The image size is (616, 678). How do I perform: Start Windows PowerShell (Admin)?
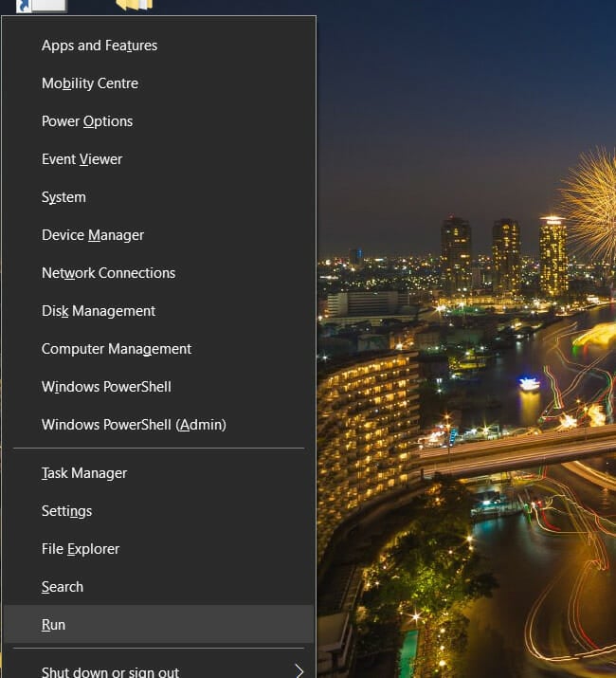pyautogui.click(x=158, y=425)
